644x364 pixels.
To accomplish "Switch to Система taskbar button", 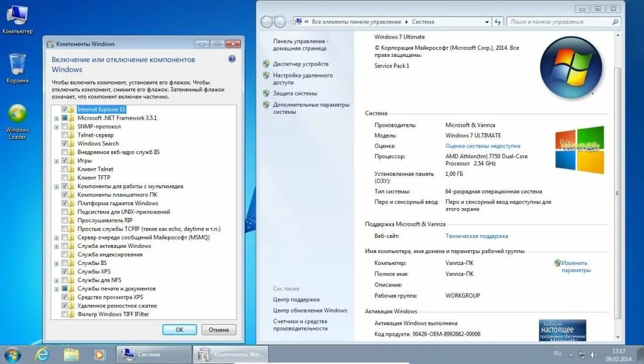I will coord(154,354).
